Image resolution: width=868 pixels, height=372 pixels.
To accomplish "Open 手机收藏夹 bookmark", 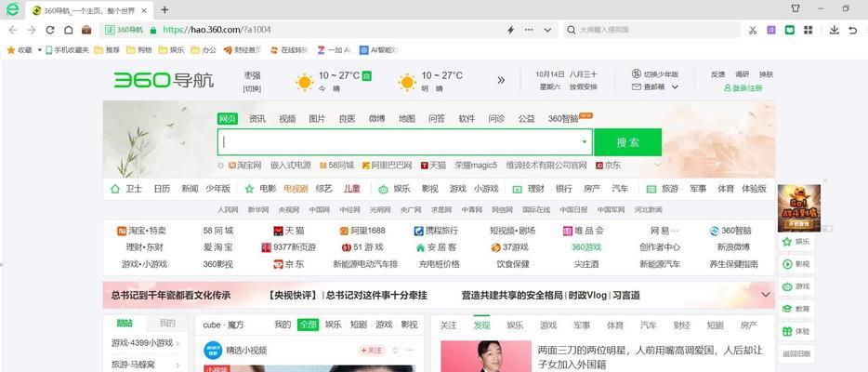I will click(x=68, y=50).
